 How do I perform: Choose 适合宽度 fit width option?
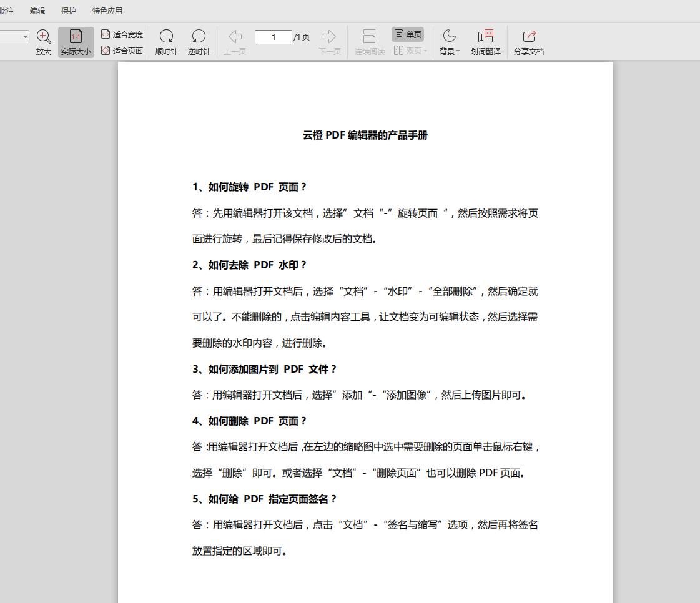(x=122, y=34)
